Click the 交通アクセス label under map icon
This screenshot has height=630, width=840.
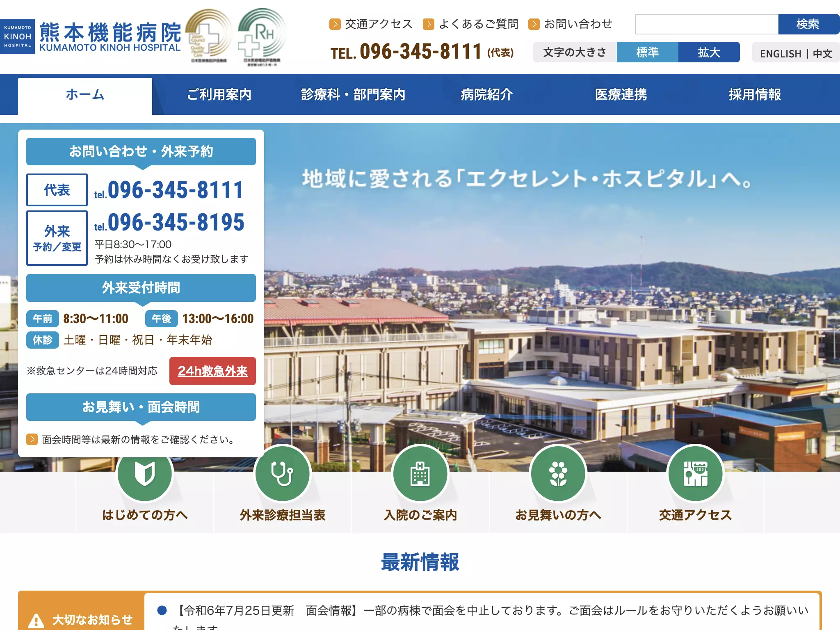[696, 515]
